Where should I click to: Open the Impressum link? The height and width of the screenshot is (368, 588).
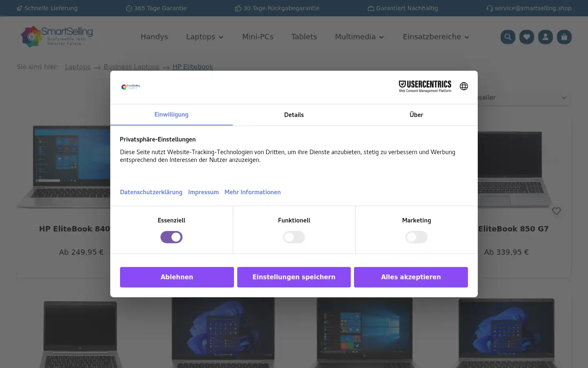[x=203, y=192]
